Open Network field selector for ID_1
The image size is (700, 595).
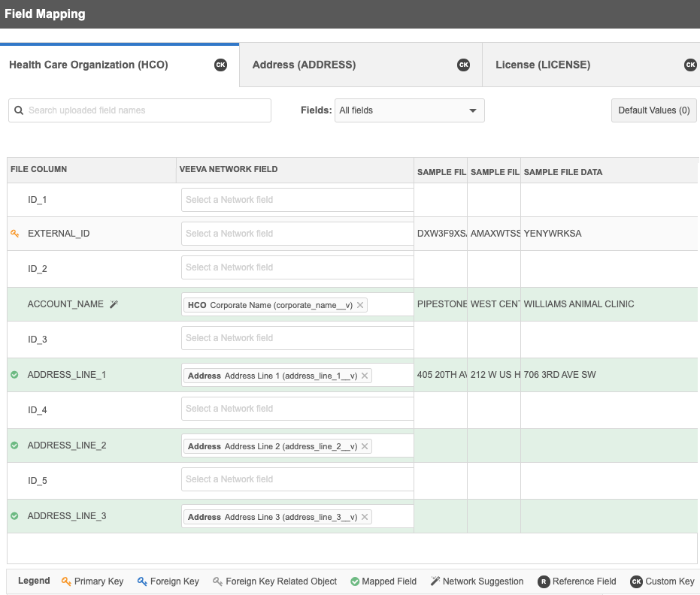pyautogui.click(x=298, y=200)
